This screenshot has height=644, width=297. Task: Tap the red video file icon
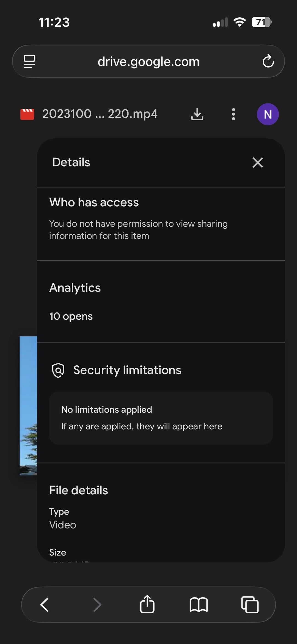pos(27,114)
